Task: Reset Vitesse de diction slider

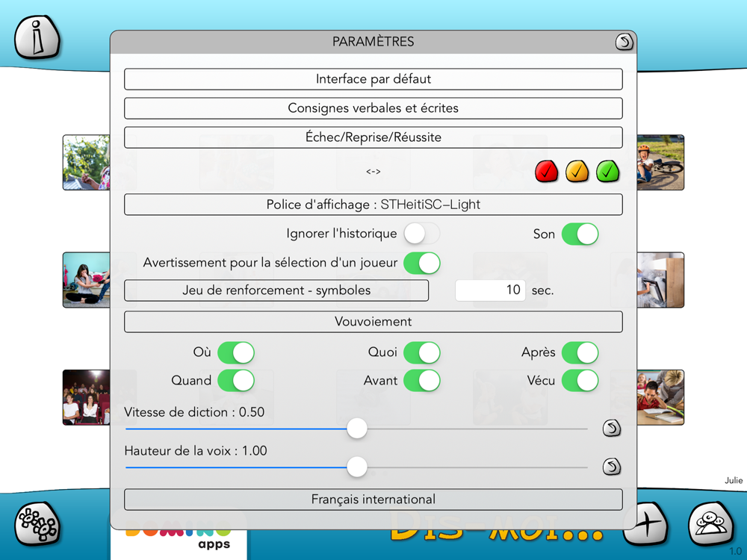Action: point(612,428)
